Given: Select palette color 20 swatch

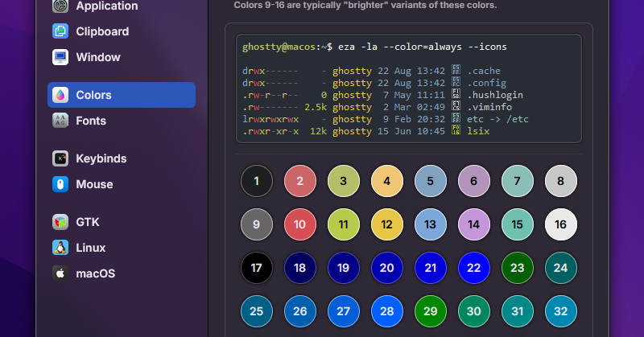Looking at the screenshot, I should (x=387, y=268).
